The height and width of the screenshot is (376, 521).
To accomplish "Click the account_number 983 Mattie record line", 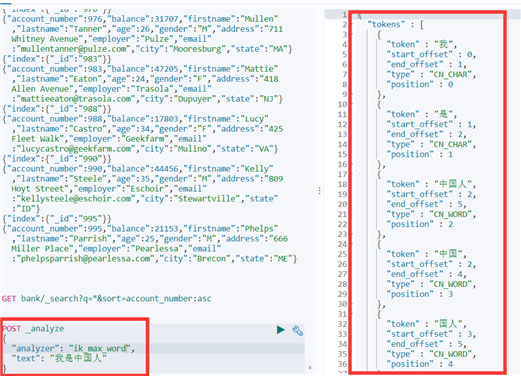I will [x=140, y=69].
